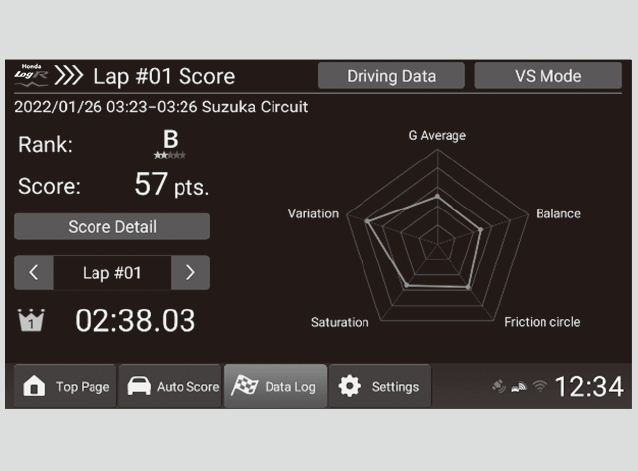Go to the previous lap with left arrow
638x471 pixels.
coord(33,272)
